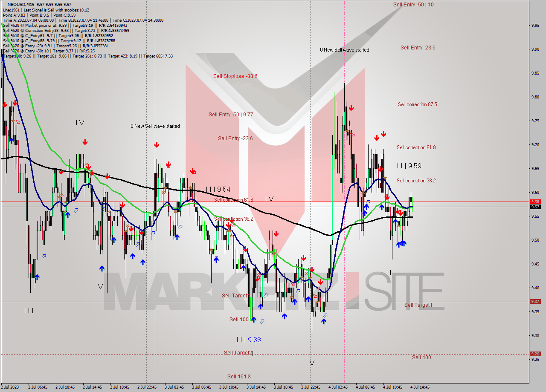Click the '4 Jul 02:45' time axis label
This screenshot has height=392, width=546.
click(x=338, y=387)
